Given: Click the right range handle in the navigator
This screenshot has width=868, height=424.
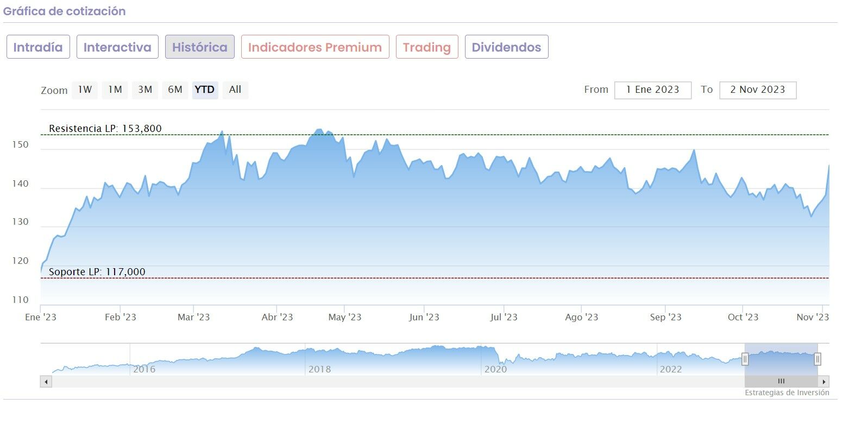Looking at the screenshot, I should click(817, 359).
